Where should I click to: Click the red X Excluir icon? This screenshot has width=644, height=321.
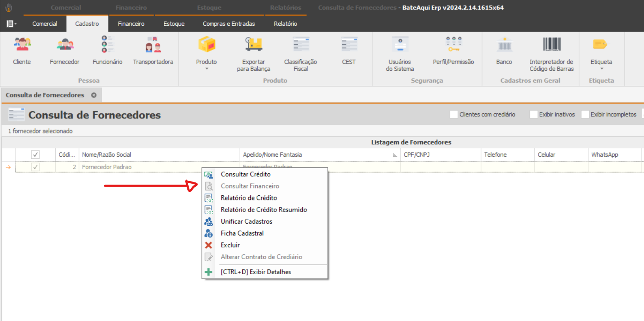pyautogui.click(x=208, y=245)
